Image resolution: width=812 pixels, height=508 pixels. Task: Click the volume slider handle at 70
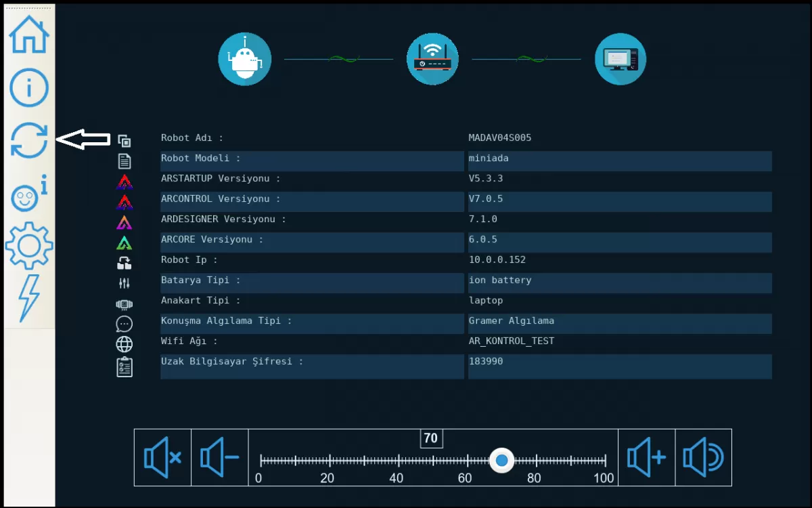(501, 461)
